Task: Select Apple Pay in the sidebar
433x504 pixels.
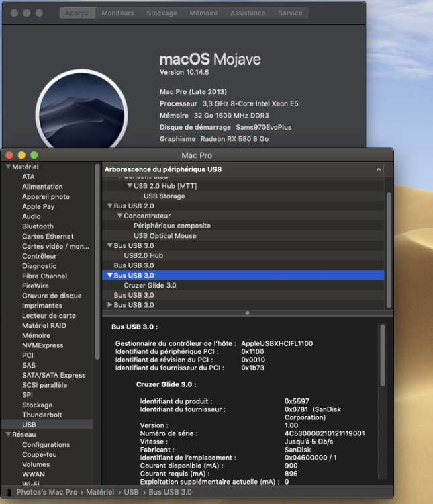Action: point(38,207)
